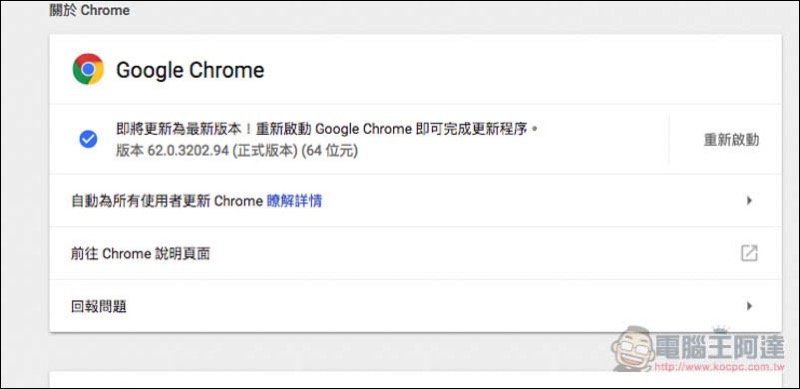Click the Google Chrome title text
Viewport: 800px width, 389px height.
coord(190,70)
